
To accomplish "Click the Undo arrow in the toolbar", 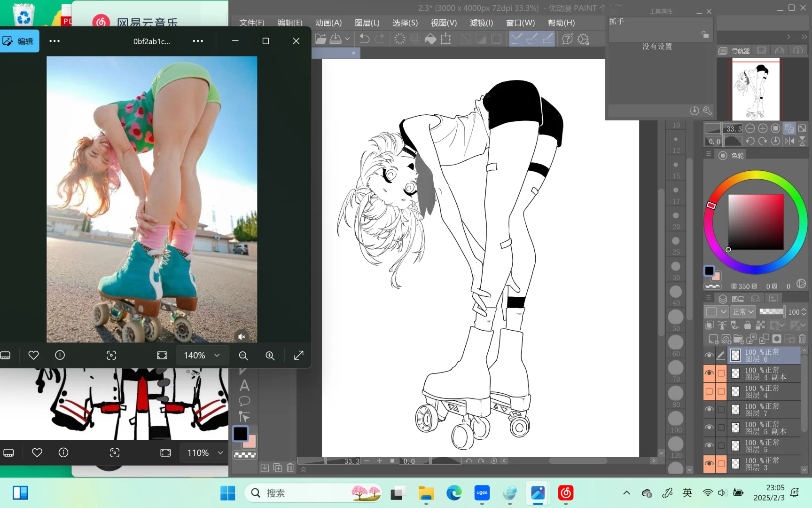I will (364, 39).
